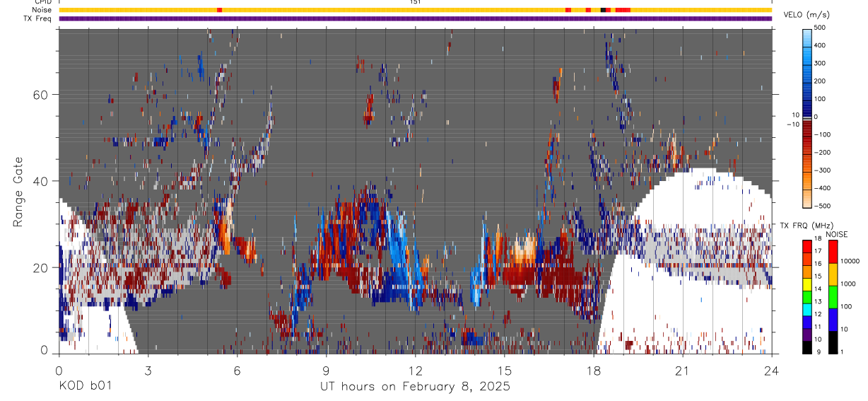
Task: Click the "12" tick on the UT hours axis
Action: tap(416, 370)
